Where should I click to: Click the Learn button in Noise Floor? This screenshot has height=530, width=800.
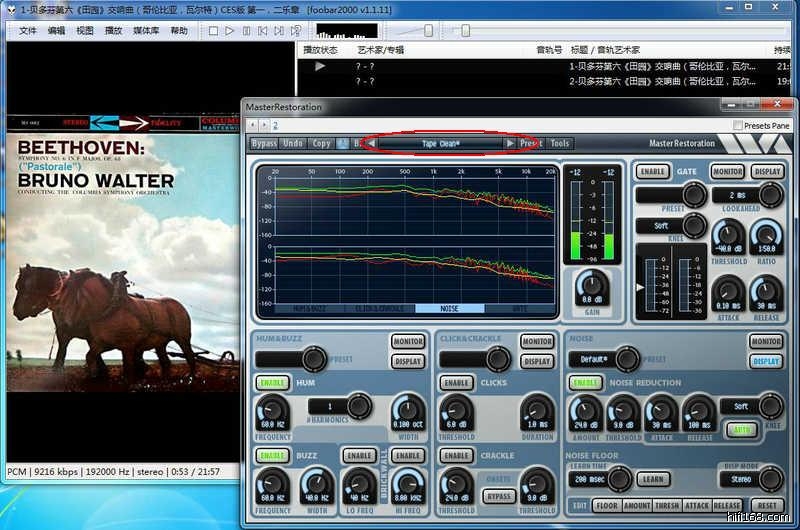click(x=653, y=480)
